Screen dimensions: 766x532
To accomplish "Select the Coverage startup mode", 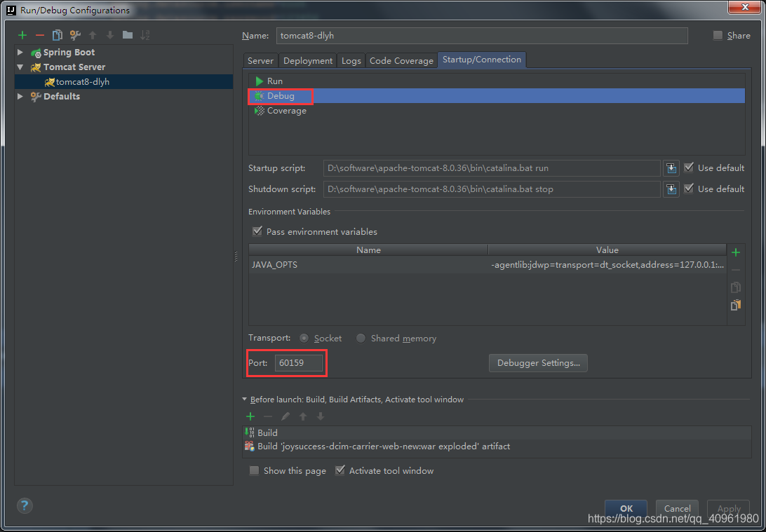I will [497, 111].
